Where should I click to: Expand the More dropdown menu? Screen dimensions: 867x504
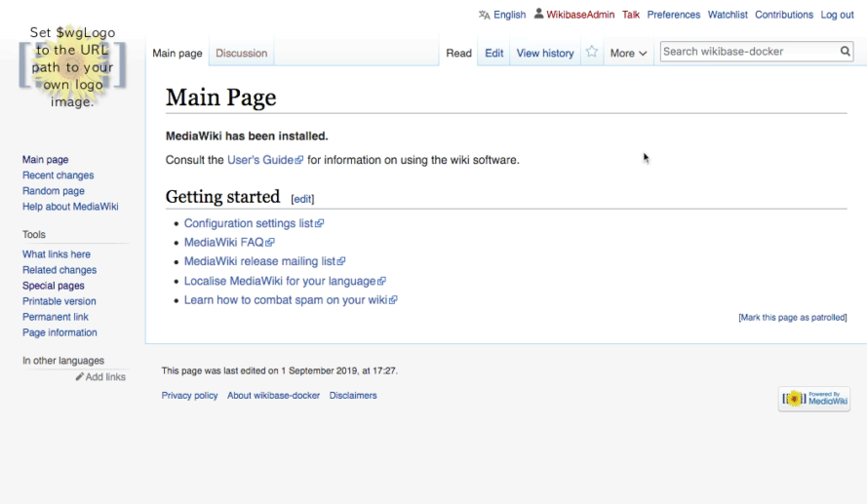[628, 53]
